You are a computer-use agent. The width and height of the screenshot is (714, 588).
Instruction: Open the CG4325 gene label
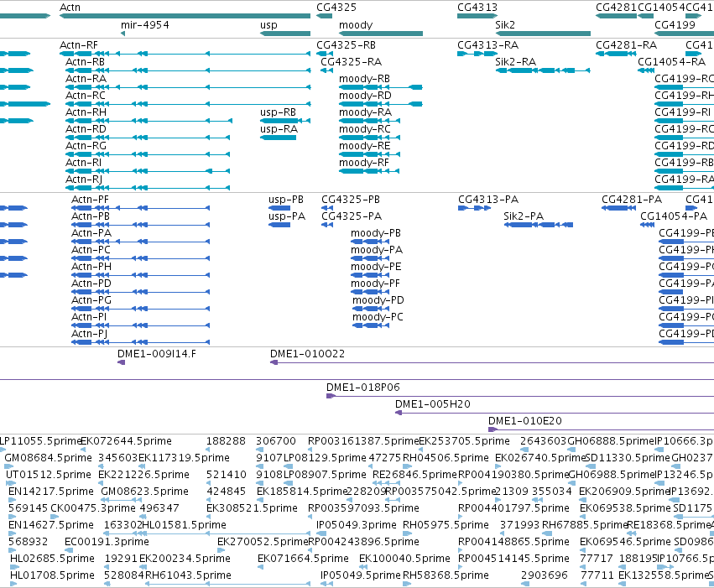pos(336,8)
